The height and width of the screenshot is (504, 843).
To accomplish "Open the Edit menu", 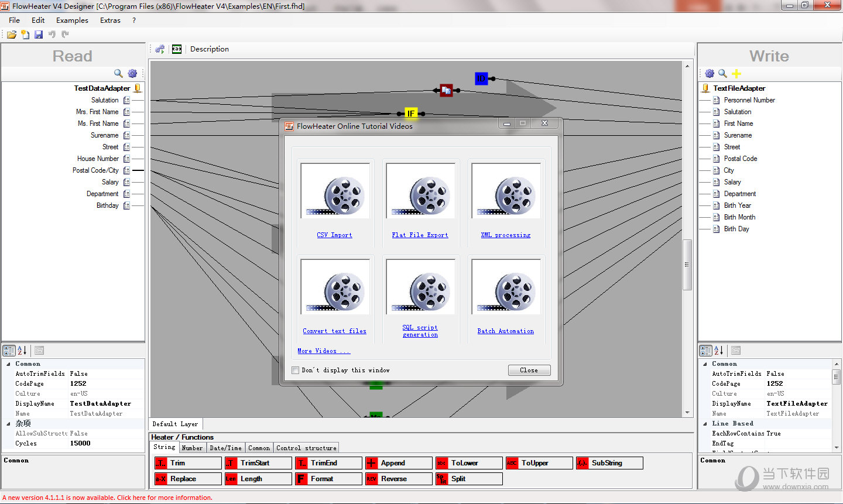I will tap(38, 20).
